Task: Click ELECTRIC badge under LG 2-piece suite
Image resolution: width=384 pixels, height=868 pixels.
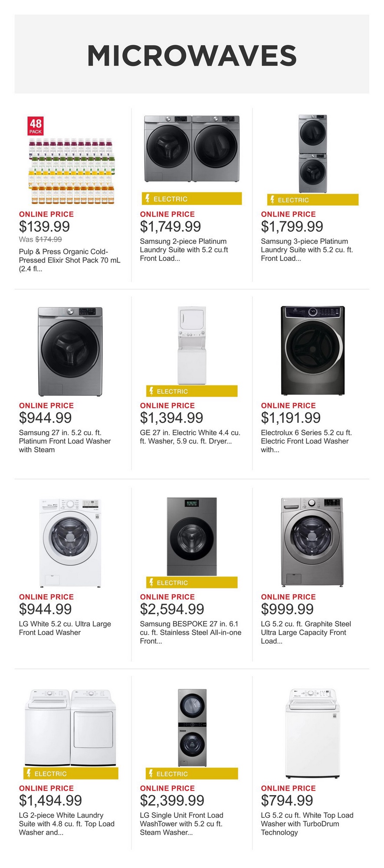Action: (x=71, y=773)
